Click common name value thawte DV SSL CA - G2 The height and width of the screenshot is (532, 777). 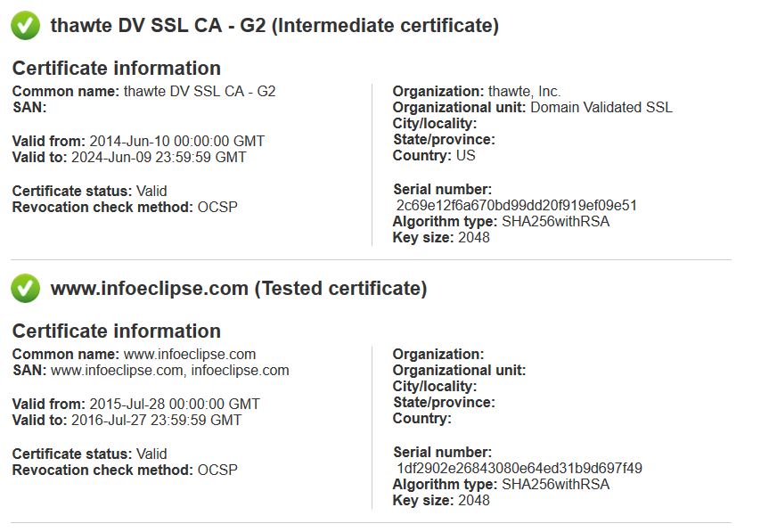click(x=200, y=91)
